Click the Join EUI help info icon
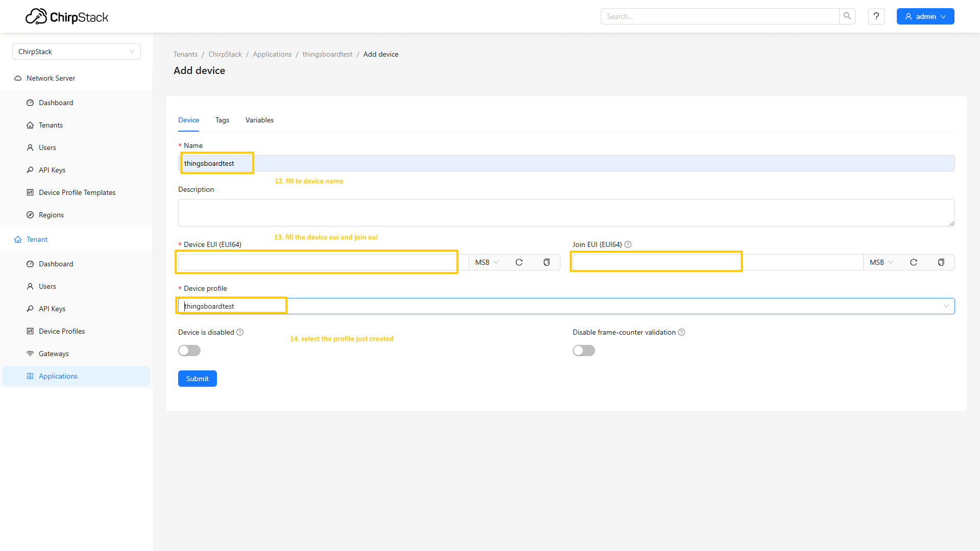 click(x=628, y=244)
